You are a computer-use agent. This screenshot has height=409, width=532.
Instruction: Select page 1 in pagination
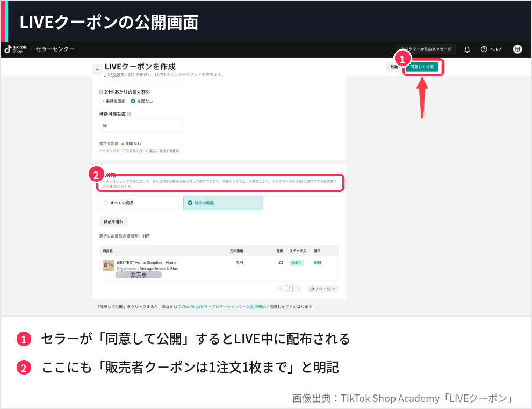coord(290,289)
